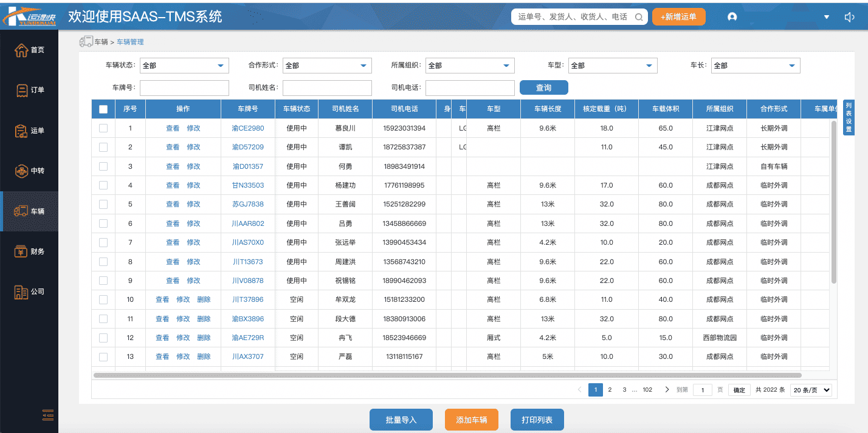868x433 pixels.
Task: Click the search magnifier icon in top bar
Action: 639,17
